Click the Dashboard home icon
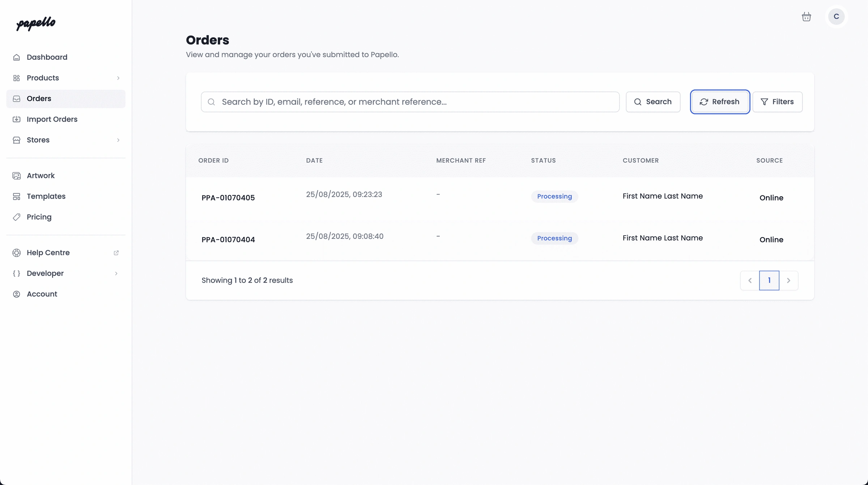This screenshot has height=485, width=868. (x=17, y=57)
